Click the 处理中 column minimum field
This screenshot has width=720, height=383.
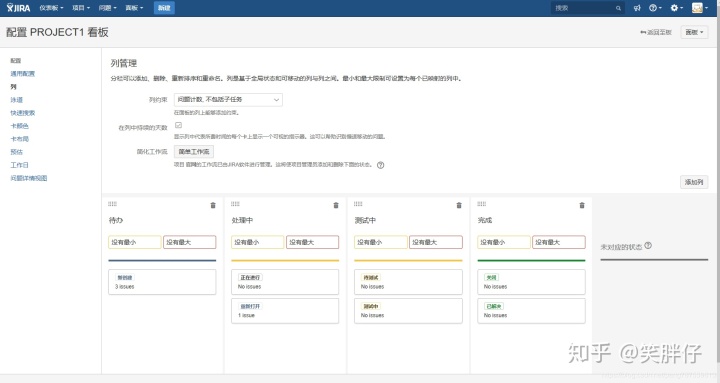[258, 242]
